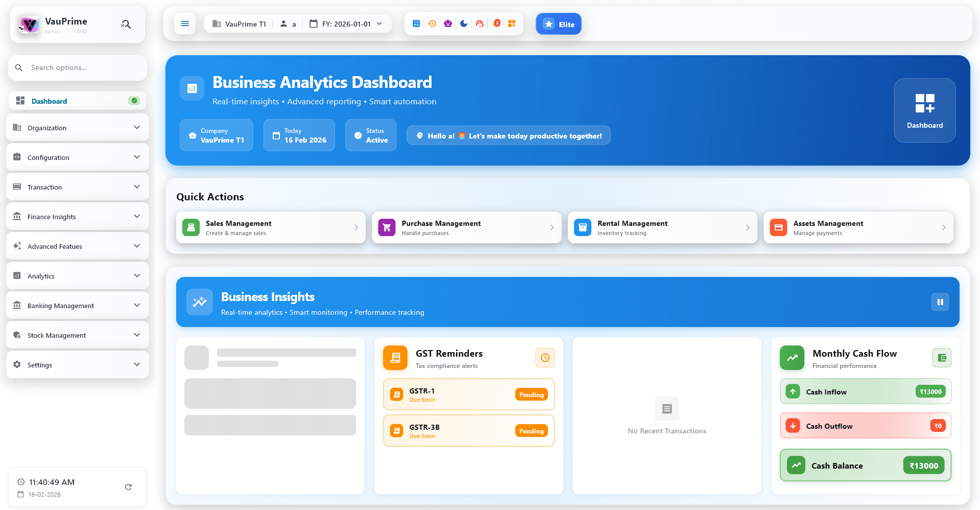Screen dimensions: 980x510
Task: Toggle the sidebar with hamburger menu button
Action: [185, 24]
